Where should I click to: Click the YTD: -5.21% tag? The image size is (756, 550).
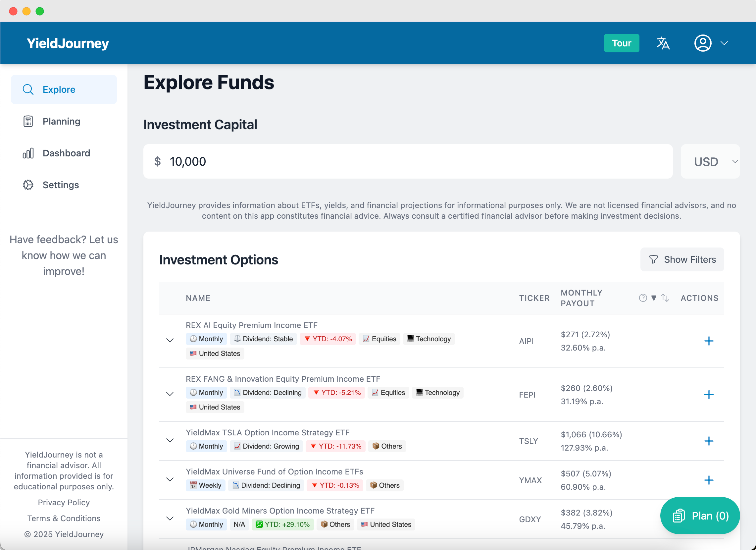(337, 393)
